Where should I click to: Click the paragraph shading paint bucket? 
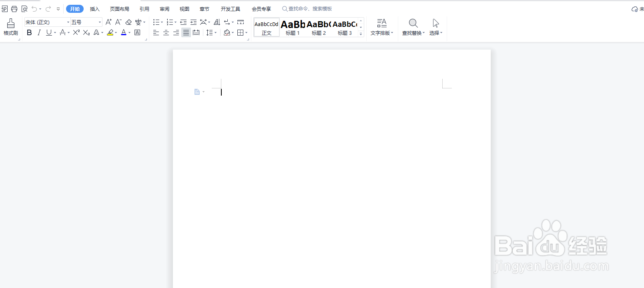click(x=227, y=32)
